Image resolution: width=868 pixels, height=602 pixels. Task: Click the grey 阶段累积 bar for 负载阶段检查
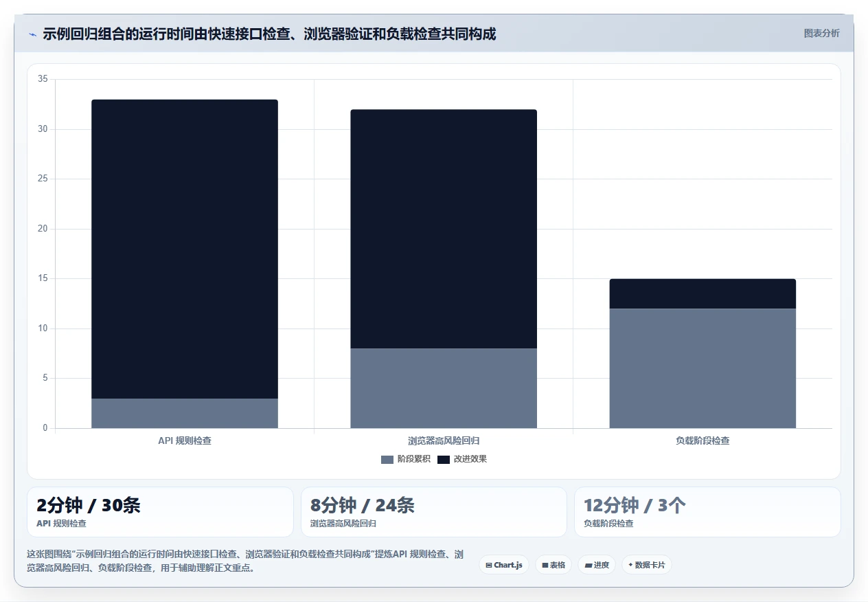(703, 368)
